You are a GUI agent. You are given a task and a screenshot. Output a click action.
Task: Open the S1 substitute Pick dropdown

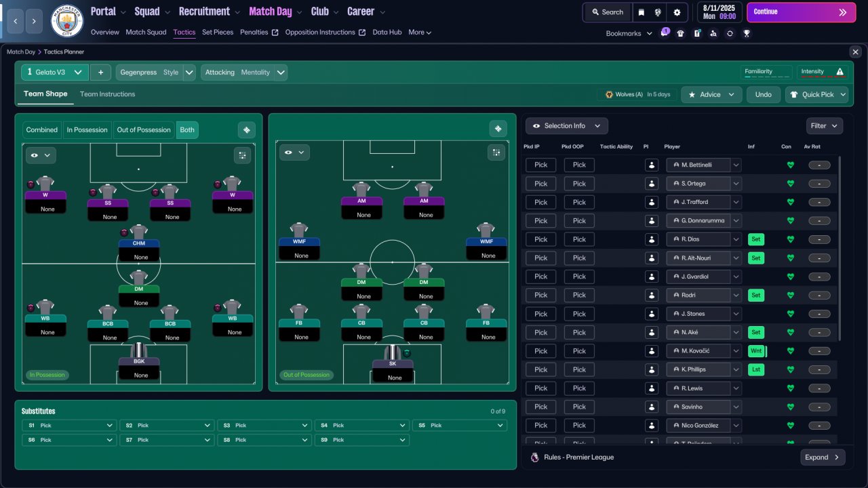click(x=68, y=426)
